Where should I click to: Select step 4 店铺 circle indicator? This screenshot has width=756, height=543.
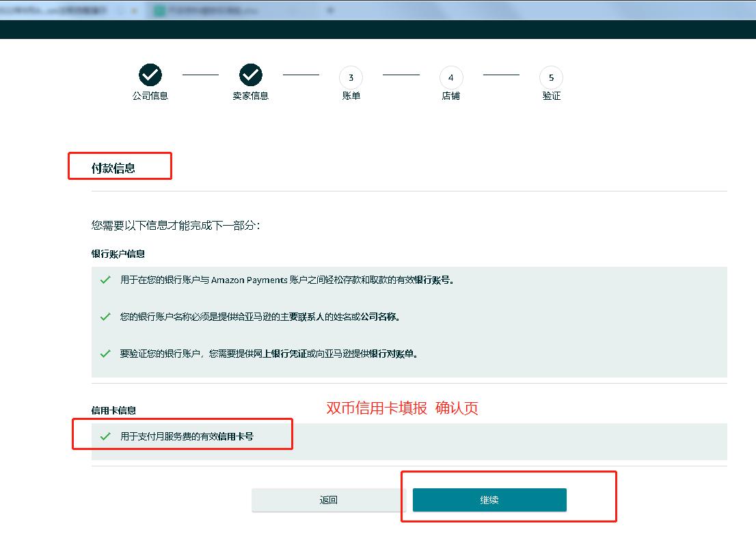tap(451, 77)
